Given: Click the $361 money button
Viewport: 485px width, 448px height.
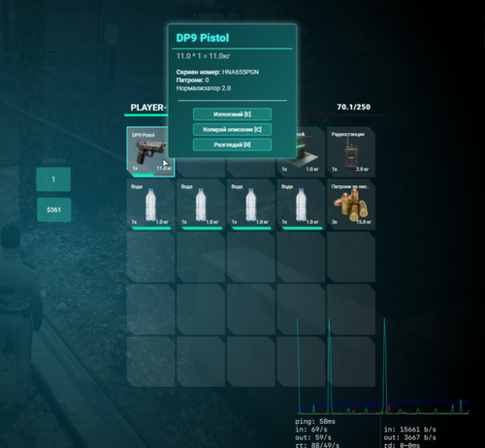Looking at the screenshot, I should (x=53, y=209).
